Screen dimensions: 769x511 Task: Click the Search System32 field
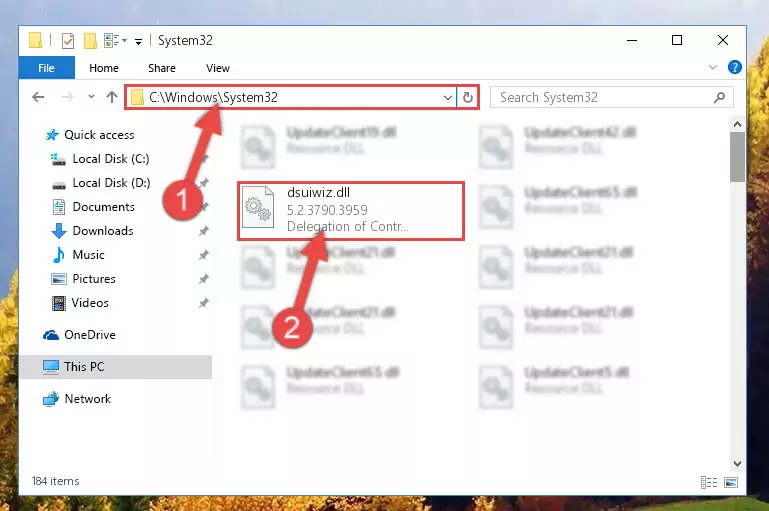[x=612, y=97]
